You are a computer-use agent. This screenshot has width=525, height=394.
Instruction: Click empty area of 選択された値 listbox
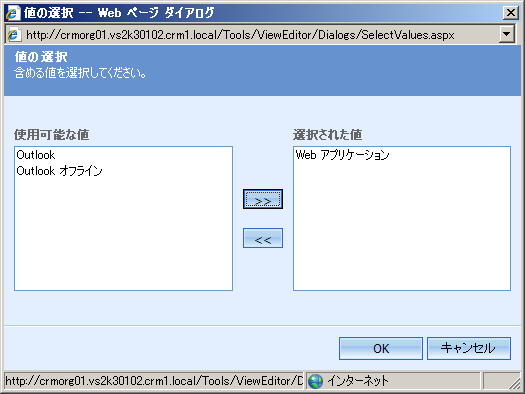coord(402,228)
